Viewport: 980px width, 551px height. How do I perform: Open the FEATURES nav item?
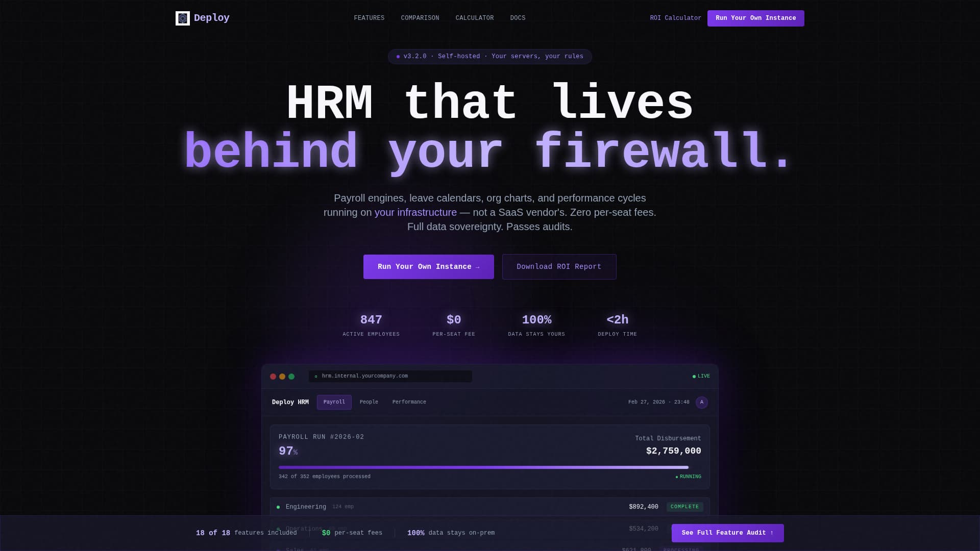[369, 18]
